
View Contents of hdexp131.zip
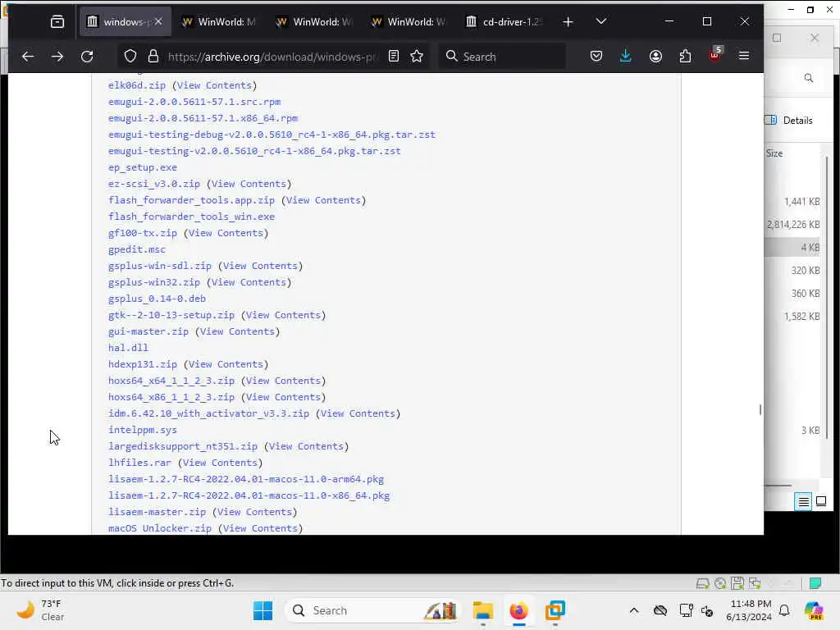[x=226, y=364]
